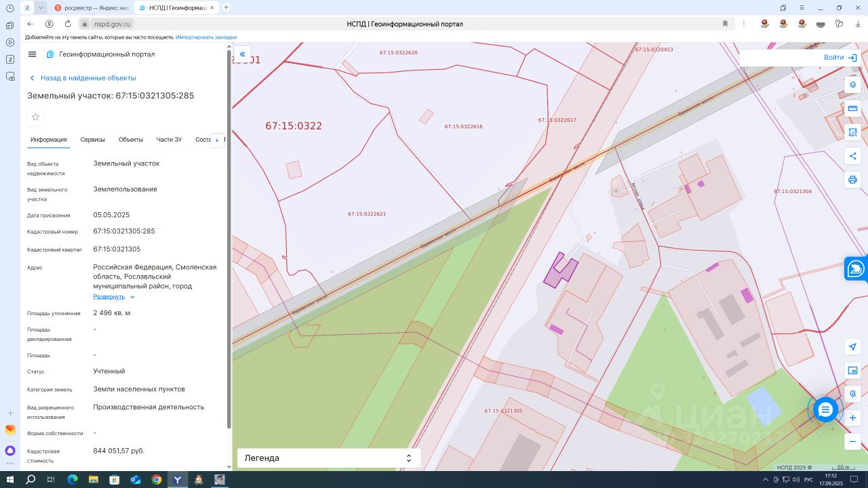
Task: Open File Explorer from taskbar
Action: tap(94, 480)
